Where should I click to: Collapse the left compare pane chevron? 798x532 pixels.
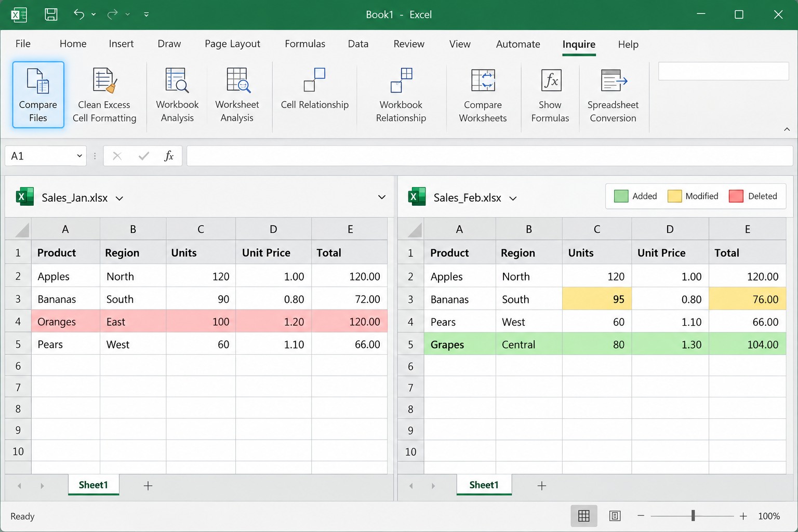click(x=382, y=197)
